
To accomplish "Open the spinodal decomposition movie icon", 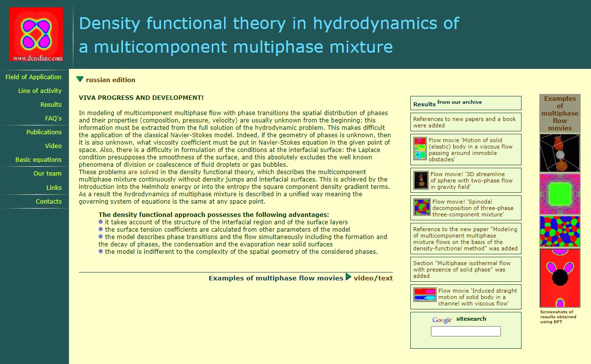I will click(x=422, y=208).
